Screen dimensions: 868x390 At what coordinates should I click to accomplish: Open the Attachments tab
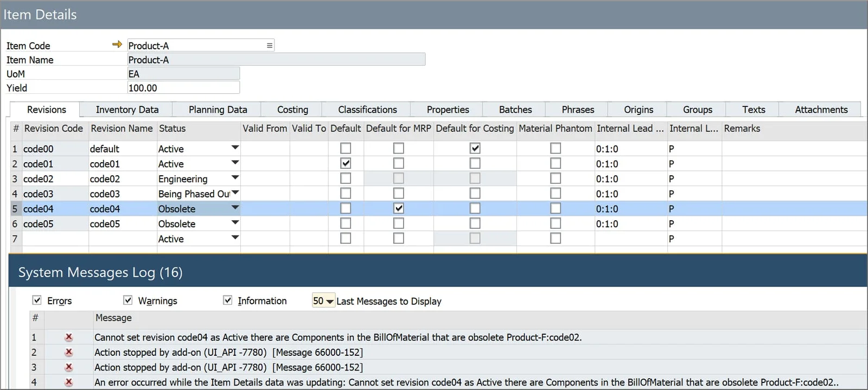tap(821, 110)
